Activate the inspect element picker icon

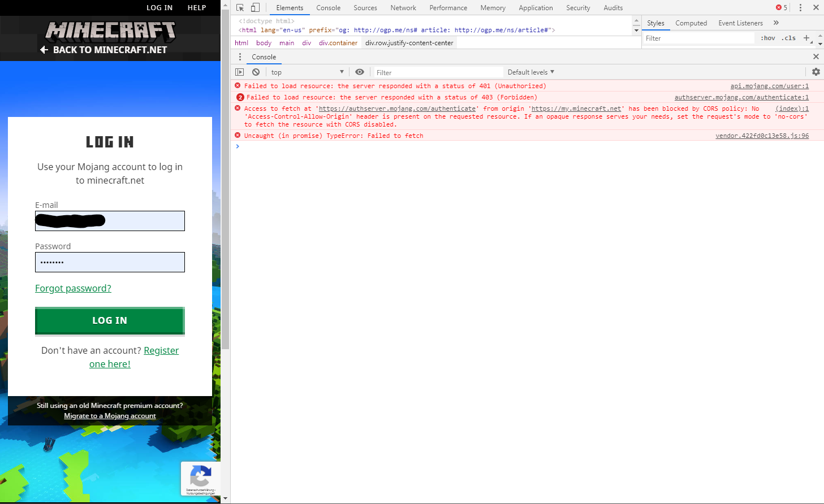coord(240,8)
